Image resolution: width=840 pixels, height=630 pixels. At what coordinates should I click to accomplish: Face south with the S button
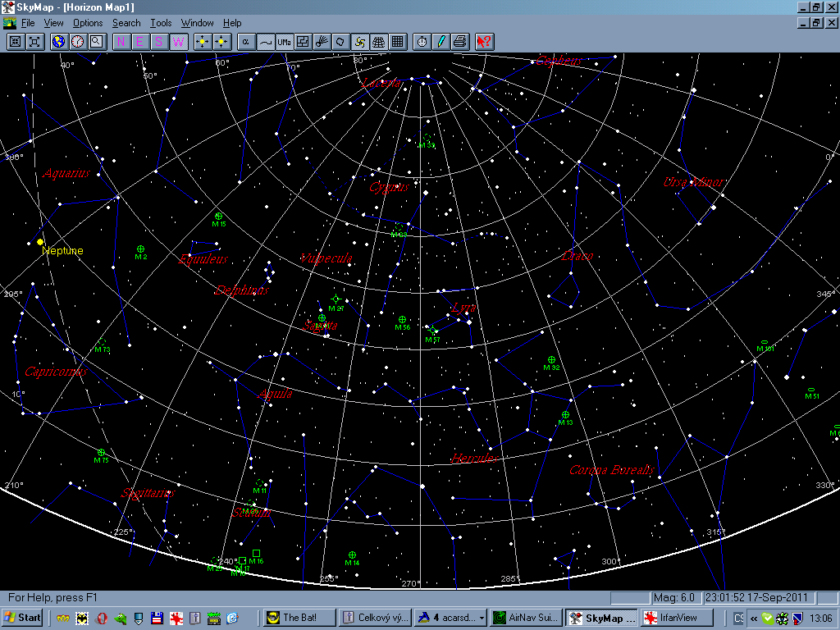click(159, 42)
